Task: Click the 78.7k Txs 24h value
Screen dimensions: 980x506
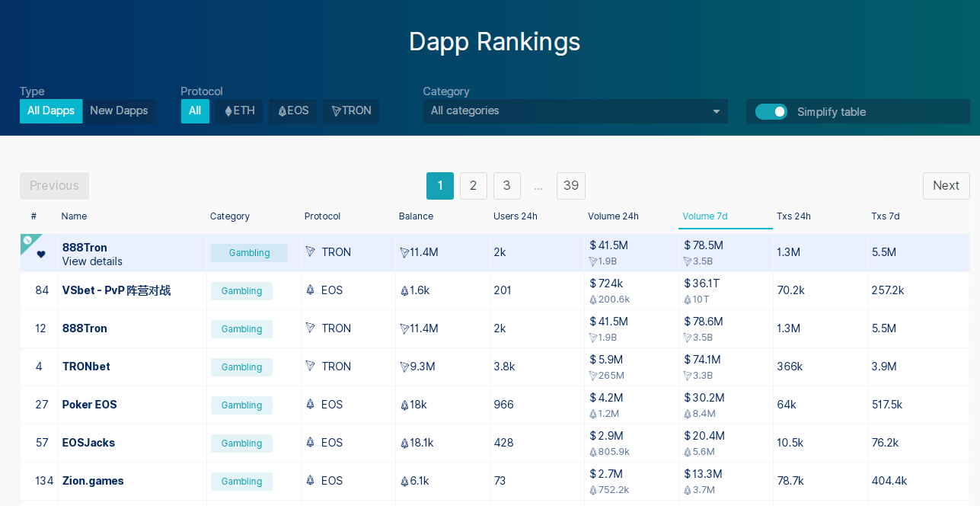Action: [790, 481]
